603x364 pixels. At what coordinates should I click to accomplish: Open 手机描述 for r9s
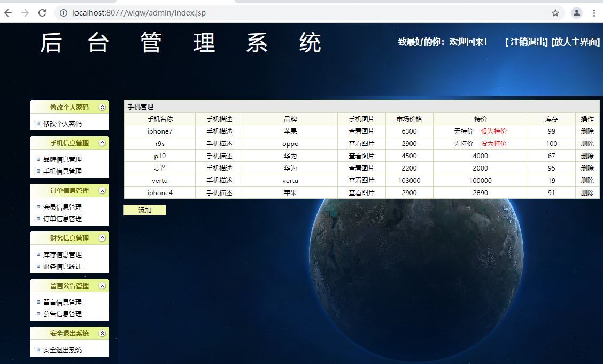coord(219,144)
